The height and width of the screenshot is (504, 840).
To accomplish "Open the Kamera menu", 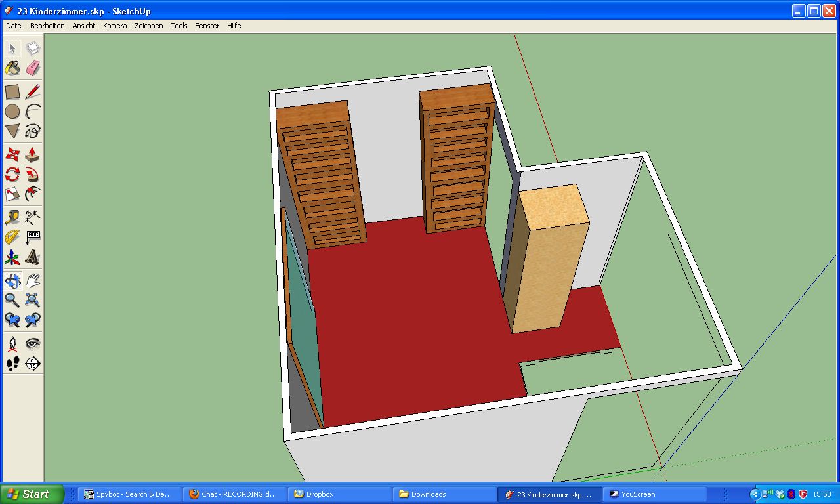I will [x=115, y=26].
